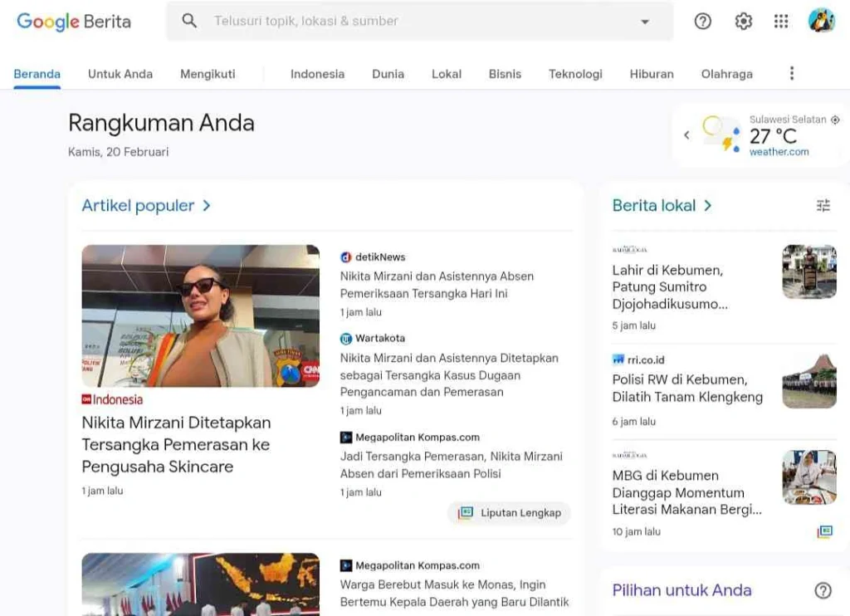Collapse the weather widget with left chevron

[686, 135]
